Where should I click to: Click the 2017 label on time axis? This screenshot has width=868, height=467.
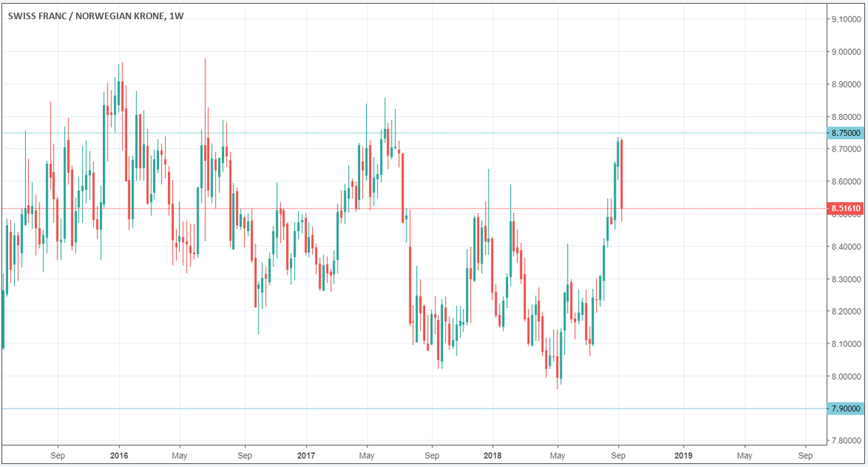(305, 455)
